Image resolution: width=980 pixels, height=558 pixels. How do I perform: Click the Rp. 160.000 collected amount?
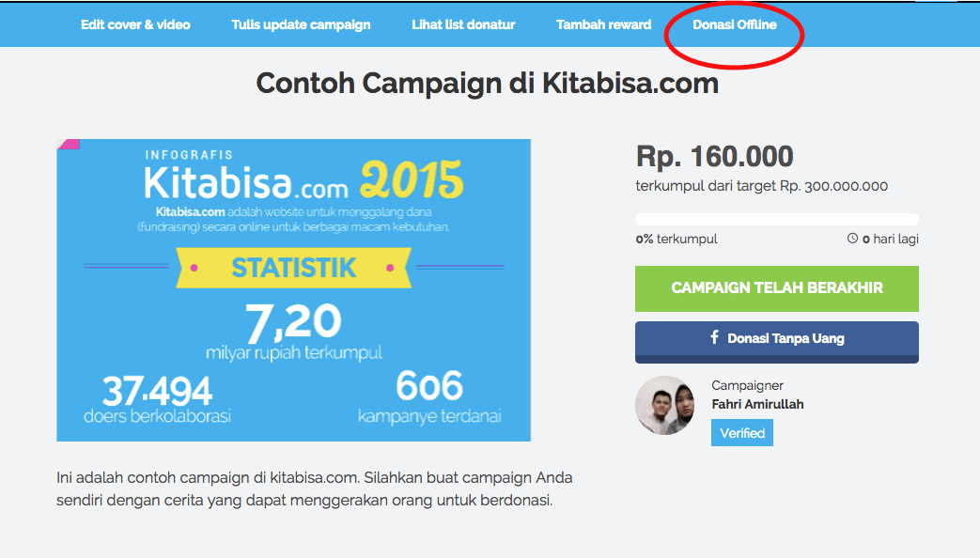tap(714, 157)
